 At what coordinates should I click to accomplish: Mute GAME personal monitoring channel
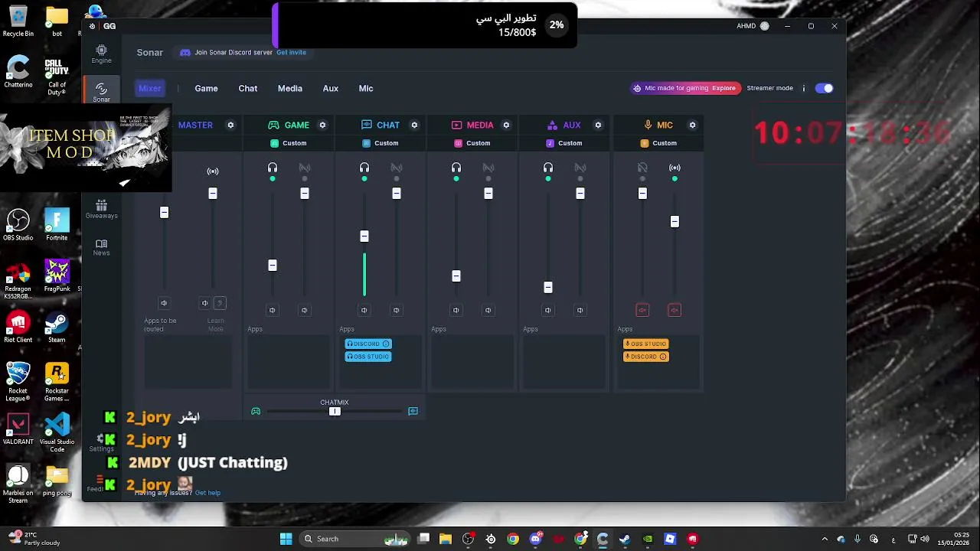pyautogui.click(x=273, y=310)
